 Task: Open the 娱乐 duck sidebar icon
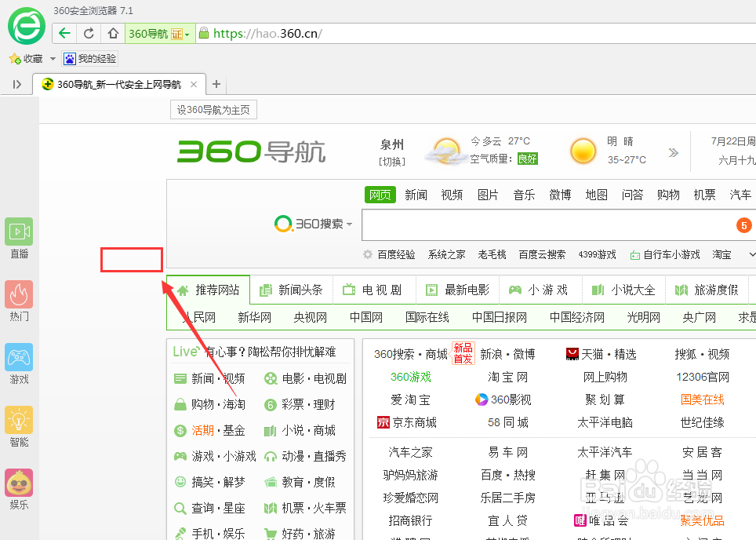click(x=19, y=483)
